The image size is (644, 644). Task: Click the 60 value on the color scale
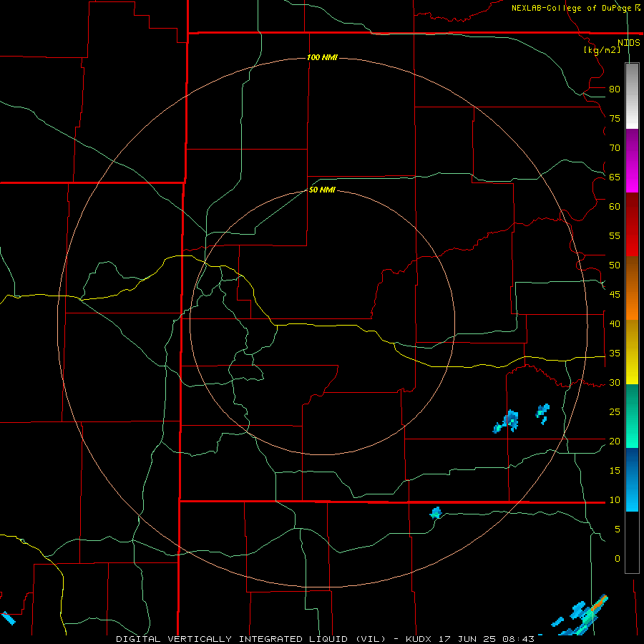click(x=615, y=207)
